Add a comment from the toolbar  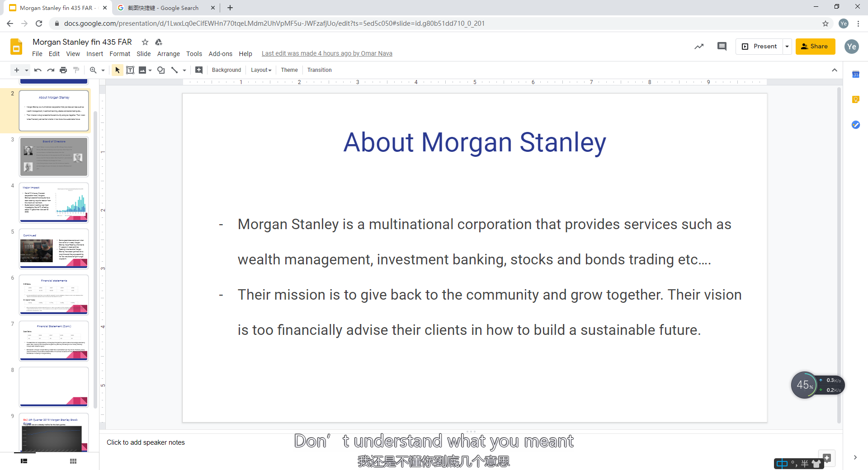[x=199, y=70]
